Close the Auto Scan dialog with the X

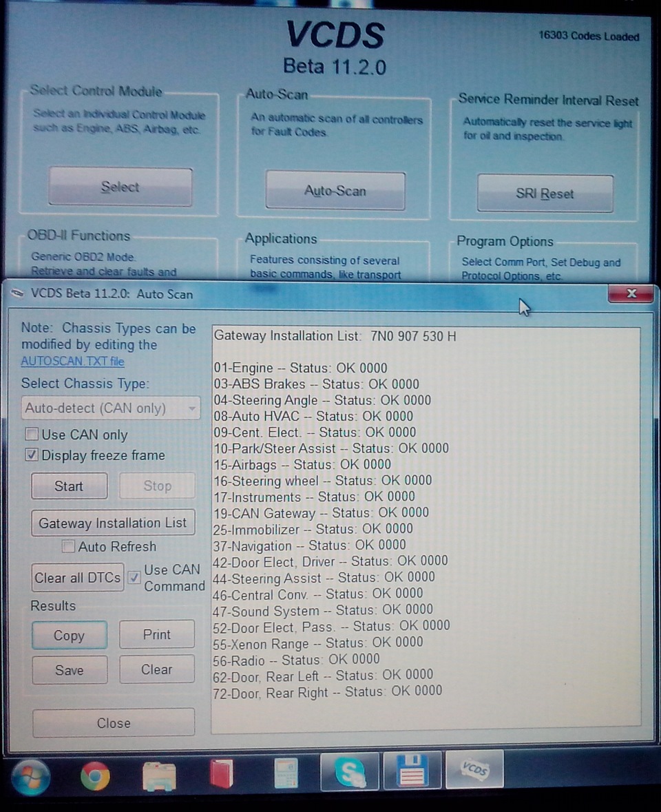(x=631, y=293)
